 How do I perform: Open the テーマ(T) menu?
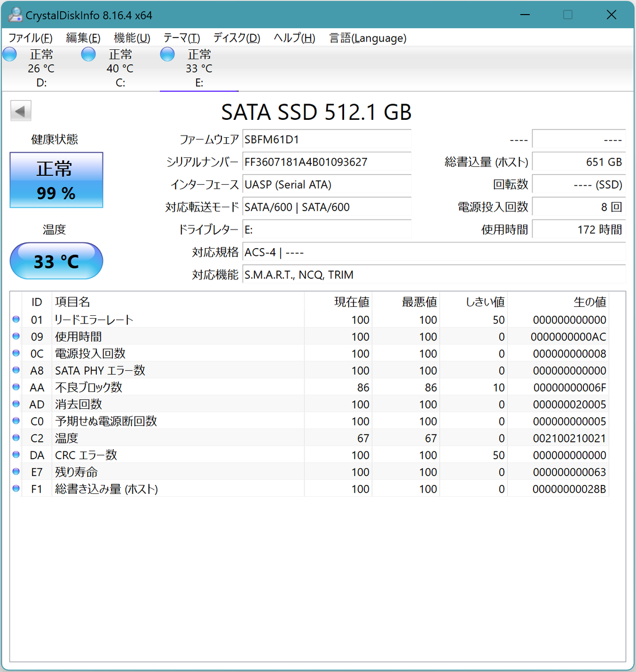click(182, 38)
